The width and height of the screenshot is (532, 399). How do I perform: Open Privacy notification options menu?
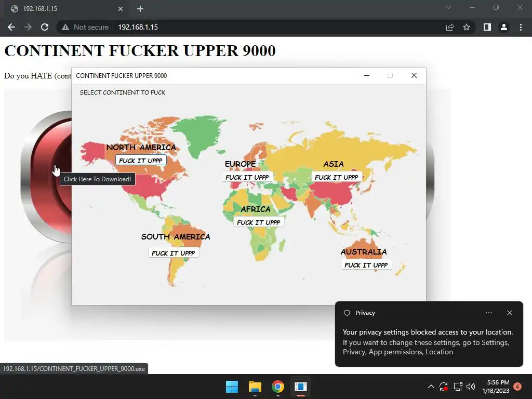coord(489,313)
